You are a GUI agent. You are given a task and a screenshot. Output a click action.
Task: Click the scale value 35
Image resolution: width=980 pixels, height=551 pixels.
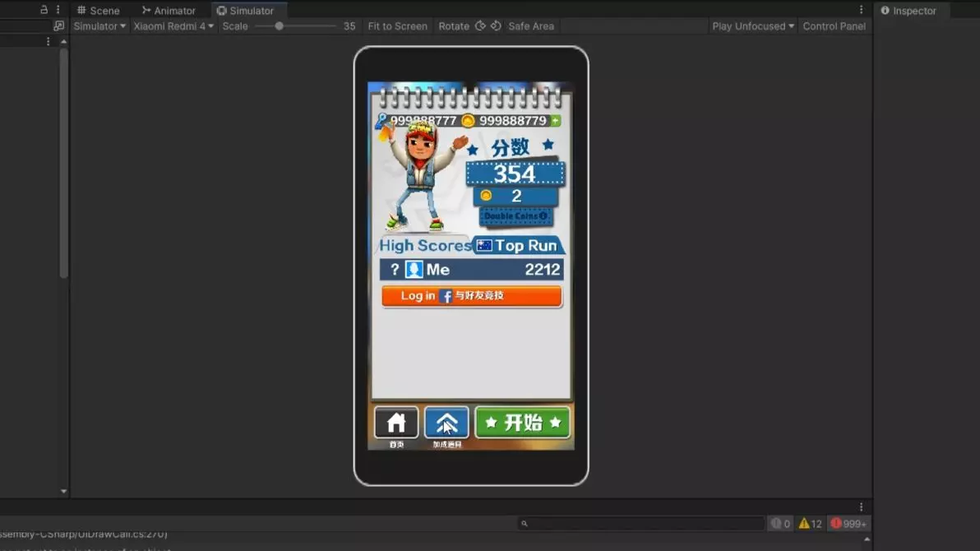click(349, 26)
